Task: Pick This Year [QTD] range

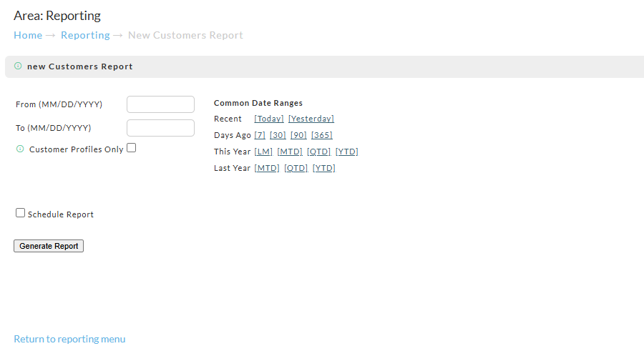Action: click(318, 152)
